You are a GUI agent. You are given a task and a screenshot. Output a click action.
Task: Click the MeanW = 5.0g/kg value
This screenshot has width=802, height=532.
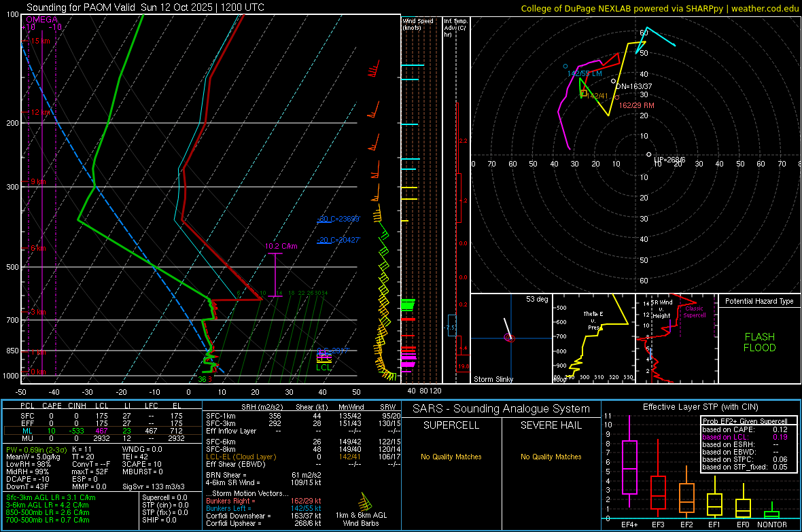click(33, 457)
